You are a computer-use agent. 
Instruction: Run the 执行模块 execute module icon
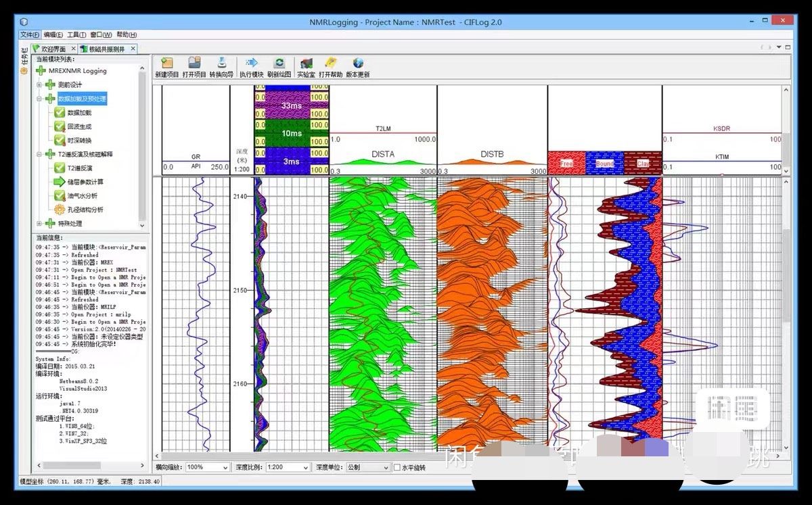(x=251, y=64)
